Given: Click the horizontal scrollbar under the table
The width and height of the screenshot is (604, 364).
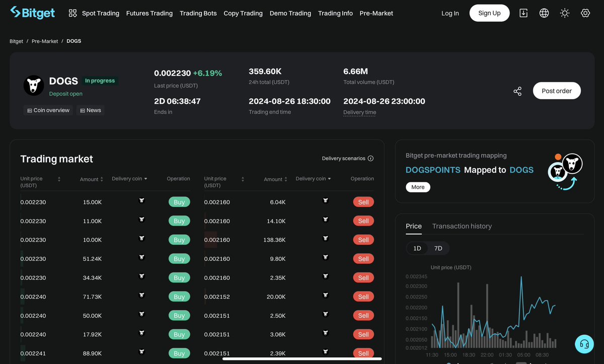Looking at the screenshot, I should click(x=302, y=359).
